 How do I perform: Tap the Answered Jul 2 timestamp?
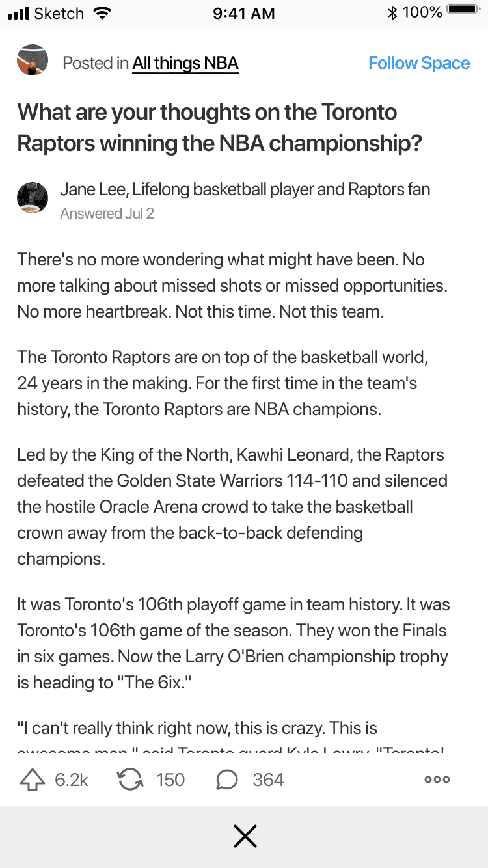(x=107, y=213)
